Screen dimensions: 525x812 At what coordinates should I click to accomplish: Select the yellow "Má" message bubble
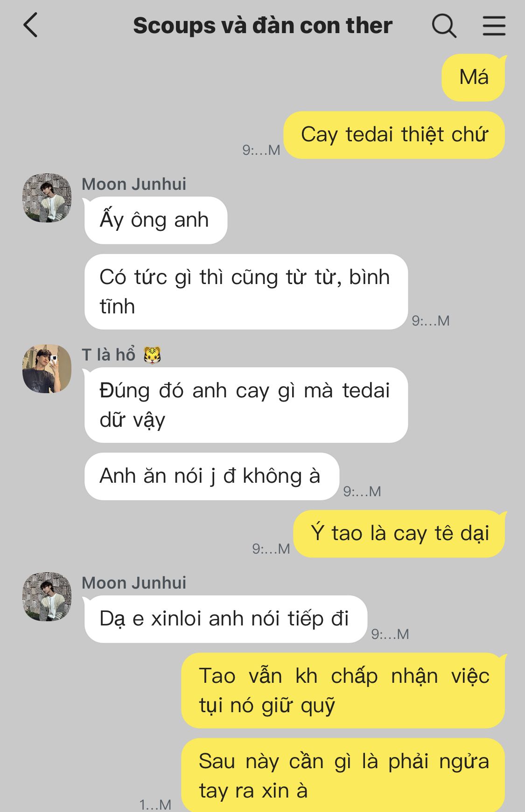pos(474,77)
